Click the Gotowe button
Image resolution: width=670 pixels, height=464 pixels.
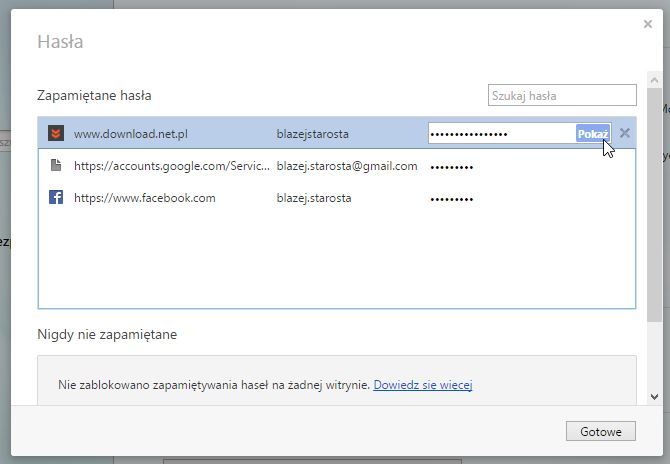click(x=601, y=431)
